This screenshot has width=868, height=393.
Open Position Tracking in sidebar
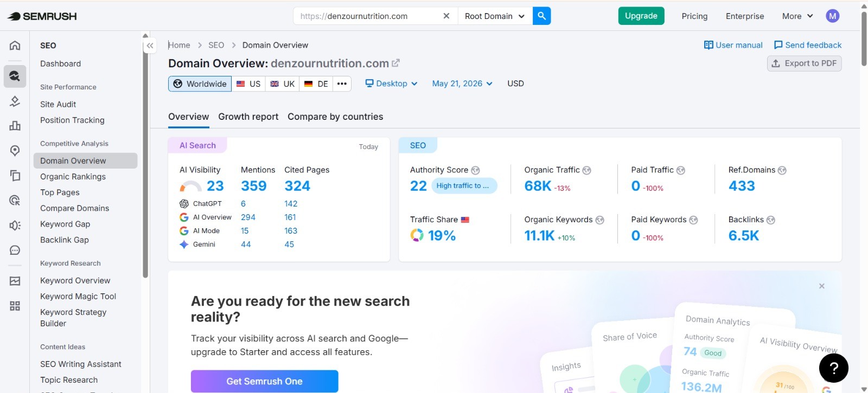point(72,120)
